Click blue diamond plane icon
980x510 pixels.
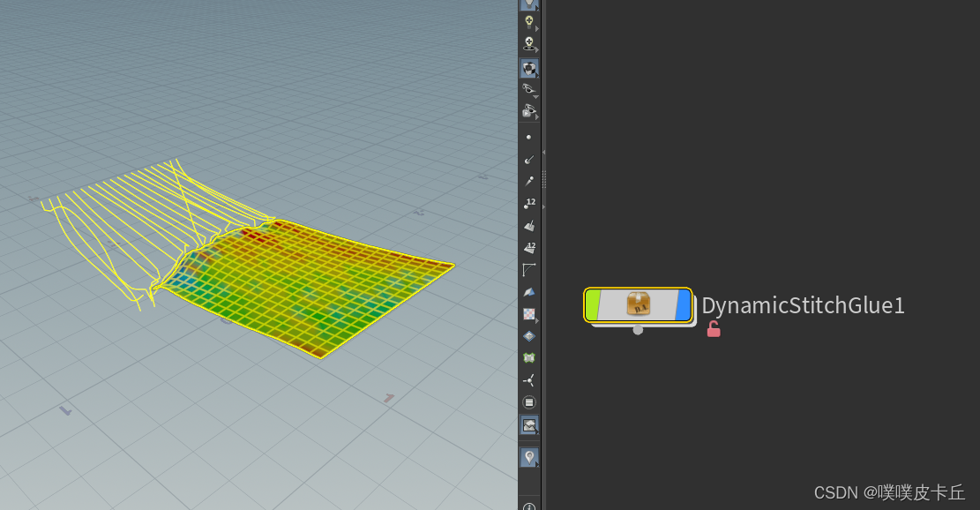528,336
